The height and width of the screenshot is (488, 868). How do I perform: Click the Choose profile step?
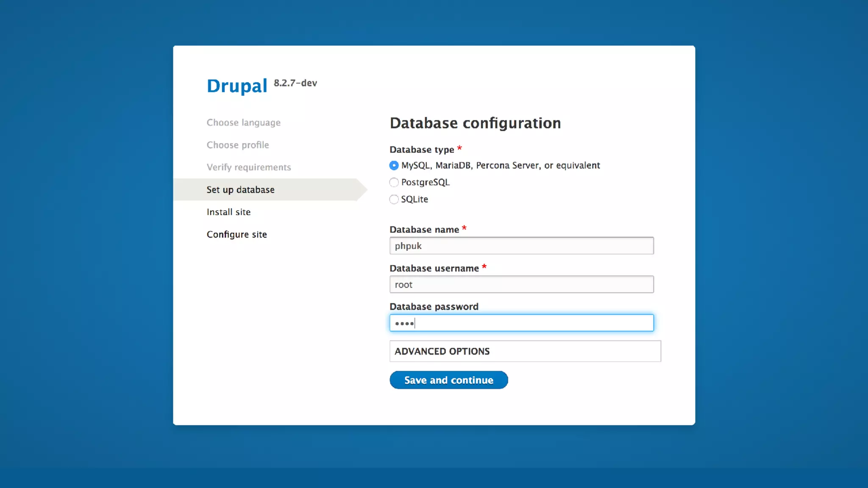point(237,145)
